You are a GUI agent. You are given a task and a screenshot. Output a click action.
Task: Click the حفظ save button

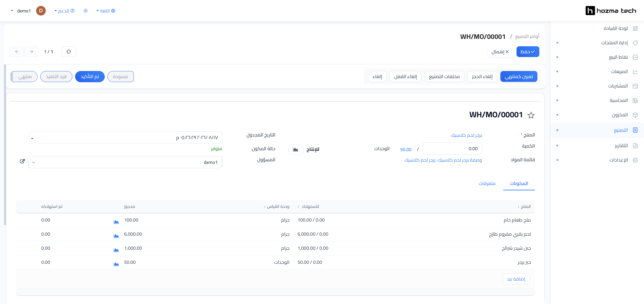tap(528, 52)
